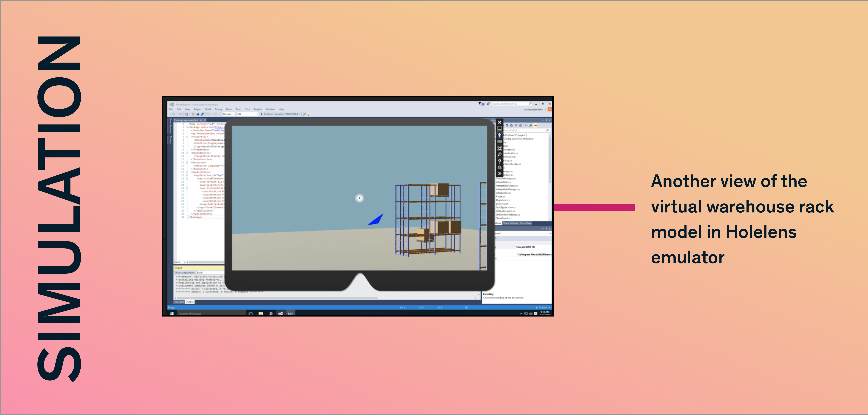This screenshot has width=868, height=415.
Task: Select QuitApplication.cs in Solution Explorer
Action: click(x=506, y=208)
